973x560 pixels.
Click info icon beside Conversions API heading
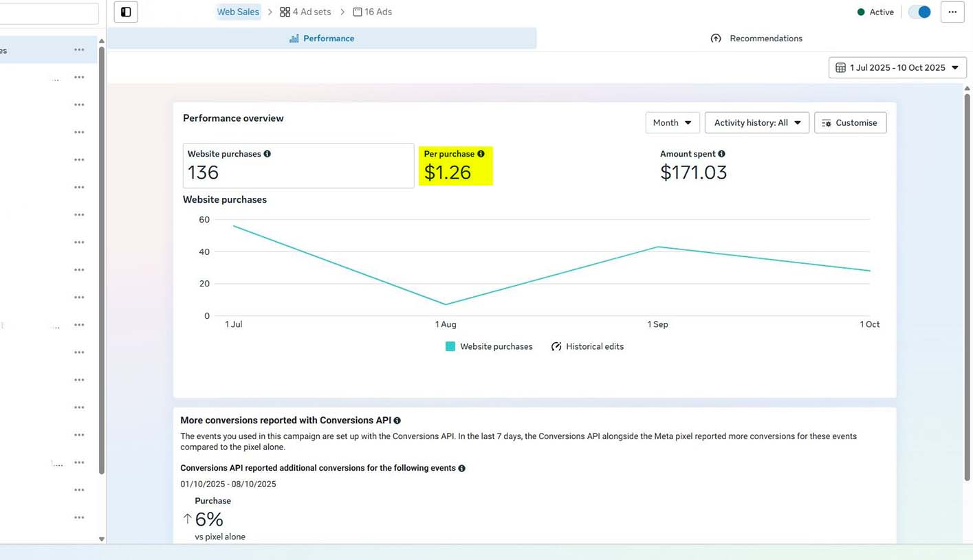click(x=397, y=421)
